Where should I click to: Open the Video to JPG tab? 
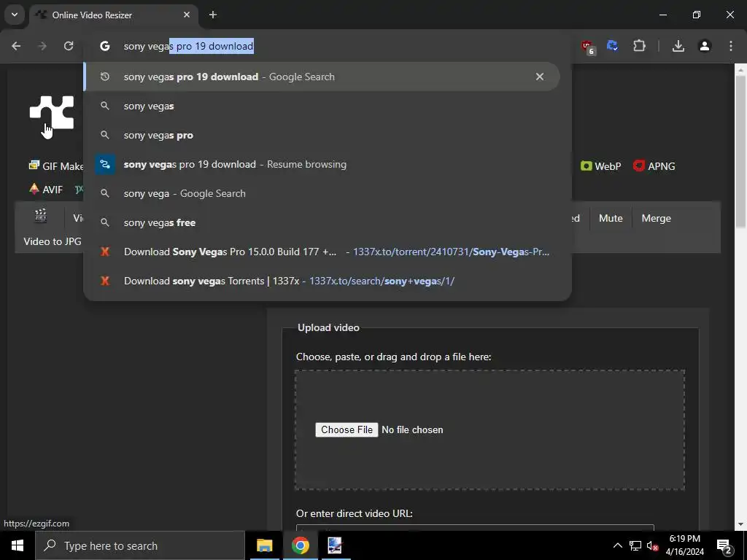pos(53,241)
